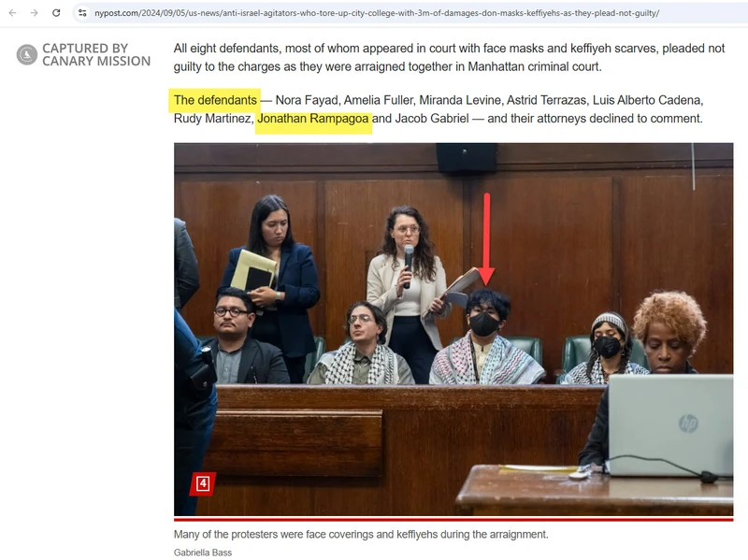Click photo credit Gabriella Bass
This screenshot has height=560, width=748.
(203, 553)
